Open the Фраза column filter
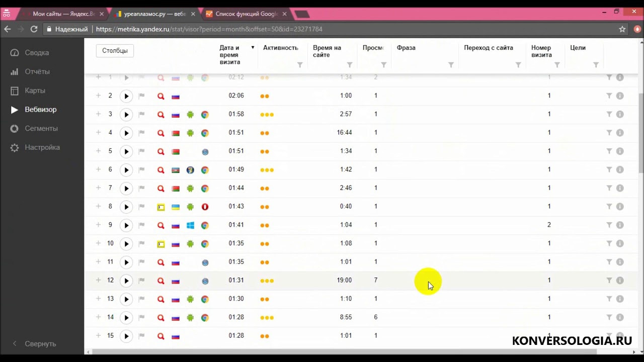 [451, 65]
